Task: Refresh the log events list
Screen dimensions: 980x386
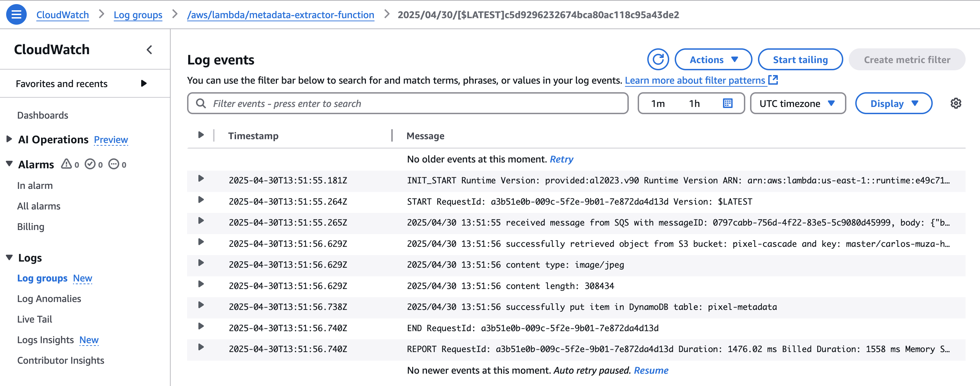Action: pyautogui.click(x=658, y=59)
